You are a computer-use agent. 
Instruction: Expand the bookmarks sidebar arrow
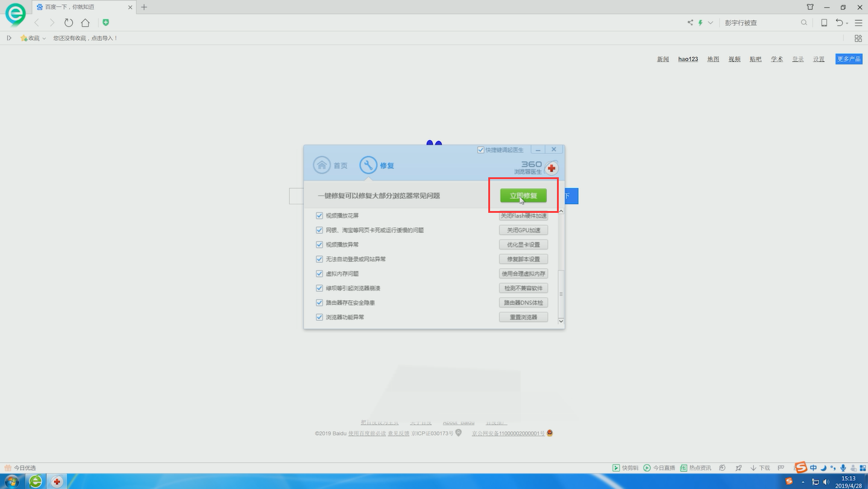point(9,38)
